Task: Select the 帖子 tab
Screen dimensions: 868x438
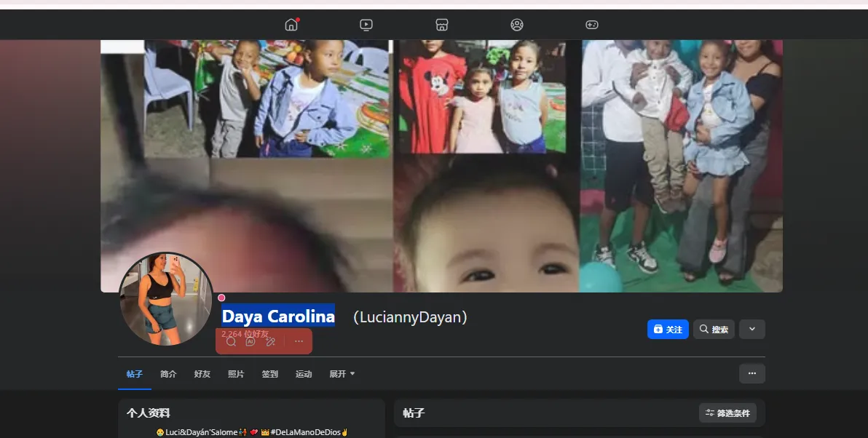Action: [x=135, y=374]
